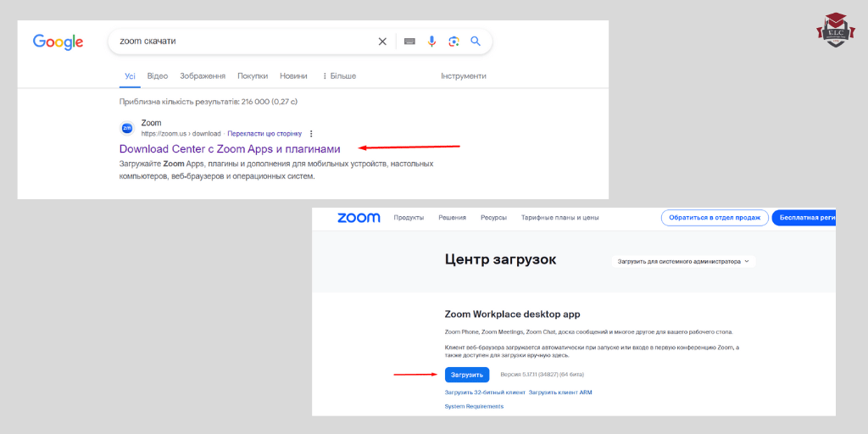The width and height of the screenshot is (868, 434).
Task: Switch to the 'Покупки' tab
Action: tap(253, 75)
